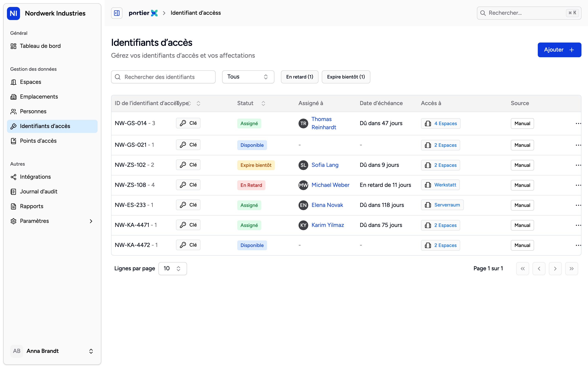Screen dimensions: 588x368
Task: Open the Lignes par page dropdown showing 10
Action: [173, 268]
